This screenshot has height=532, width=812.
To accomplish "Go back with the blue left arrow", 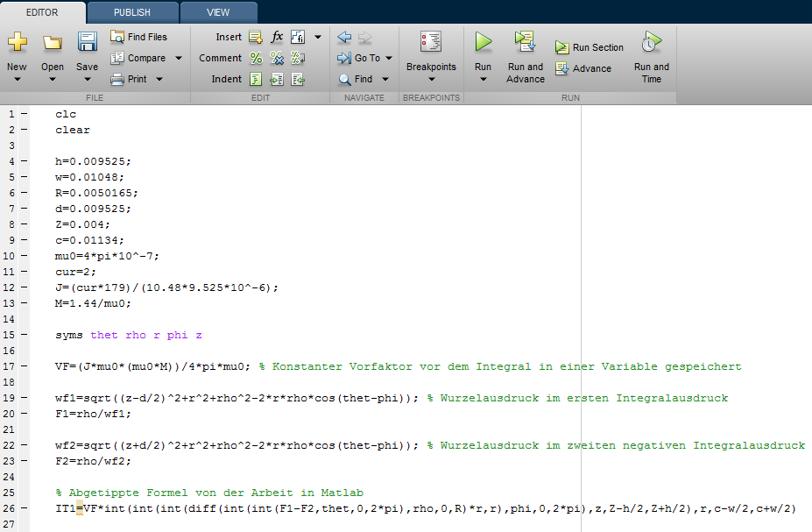I will coord(344,37).
